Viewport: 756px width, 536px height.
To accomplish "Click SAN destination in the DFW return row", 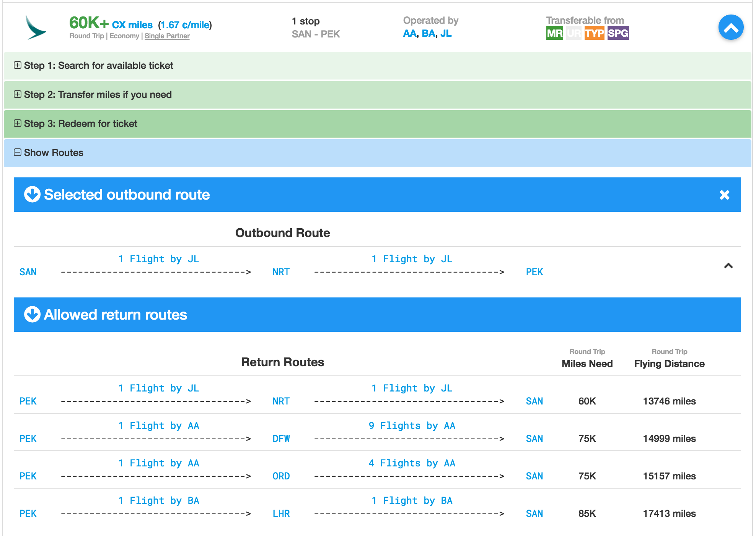I will (x=534, y=439).
